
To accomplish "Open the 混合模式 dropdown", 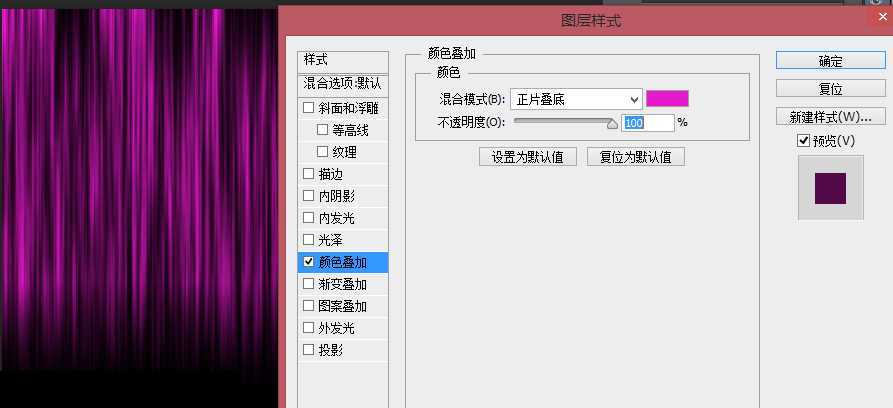I will pos(576,99).
